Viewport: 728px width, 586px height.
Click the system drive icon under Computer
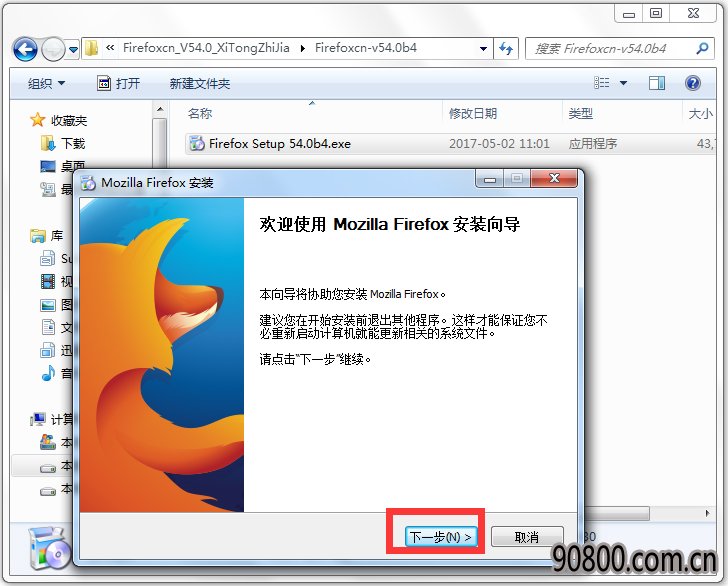(x=48, y=442)
